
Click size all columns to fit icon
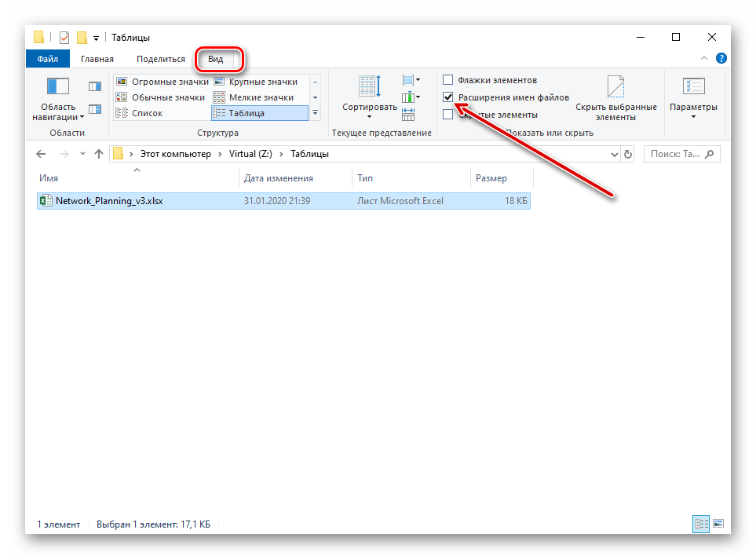(x=408, y=115)
